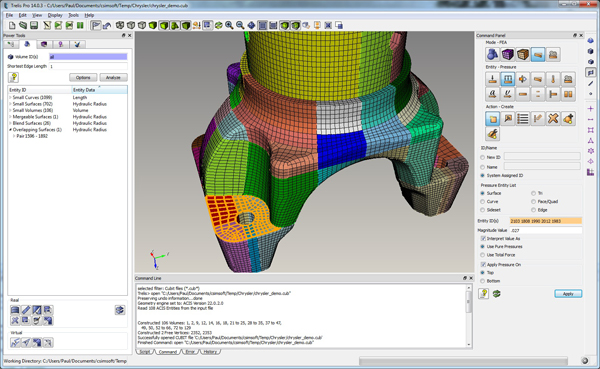Select the purple Mesh mode cube icon
Image resolution: width=600 pixels, height=369 pixels.
pos(507,54)
